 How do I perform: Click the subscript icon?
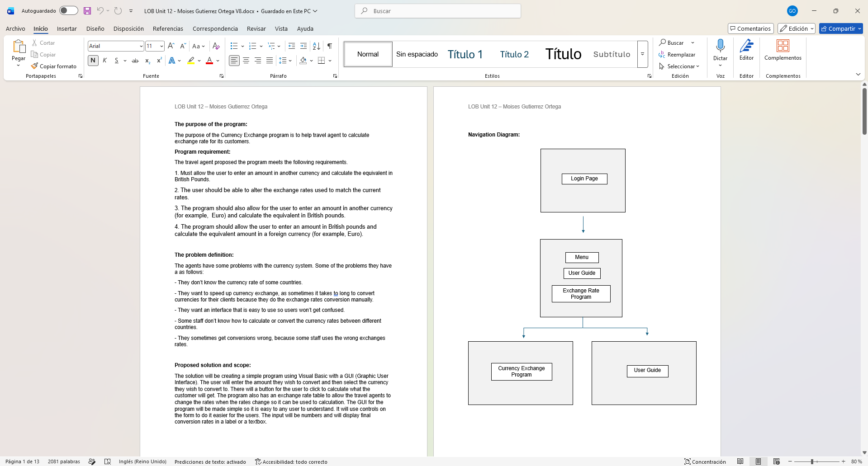[x=147, y=61]
